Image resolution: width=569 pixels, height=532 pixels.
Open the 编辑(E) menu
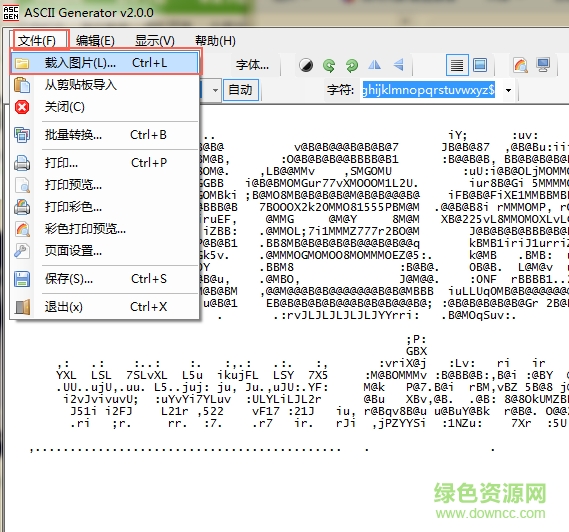click(x=95, y=40)
